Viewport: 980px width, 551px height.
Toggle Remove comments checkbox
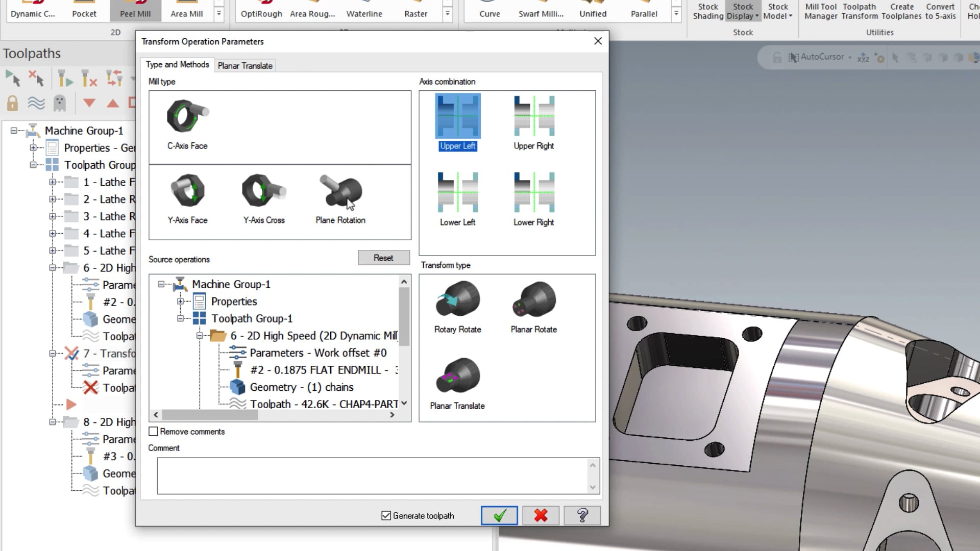click(x=153, y=431)
